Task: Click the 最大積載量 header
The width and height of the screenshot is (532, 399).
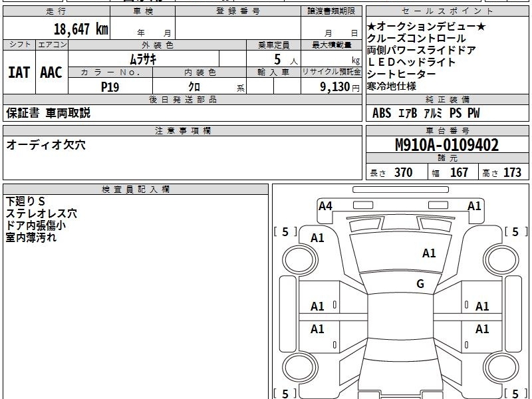Action: (x=331, y=45)
